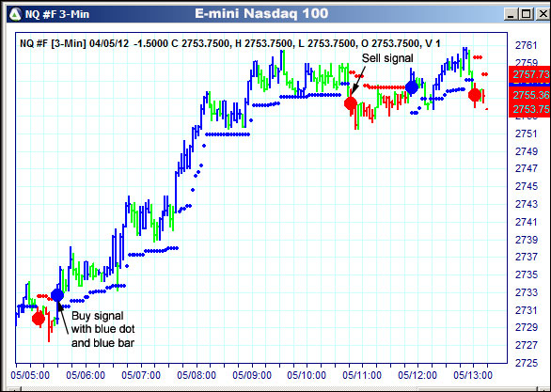
Task: Click the 2731 price axis label
Action: point(526,310)
